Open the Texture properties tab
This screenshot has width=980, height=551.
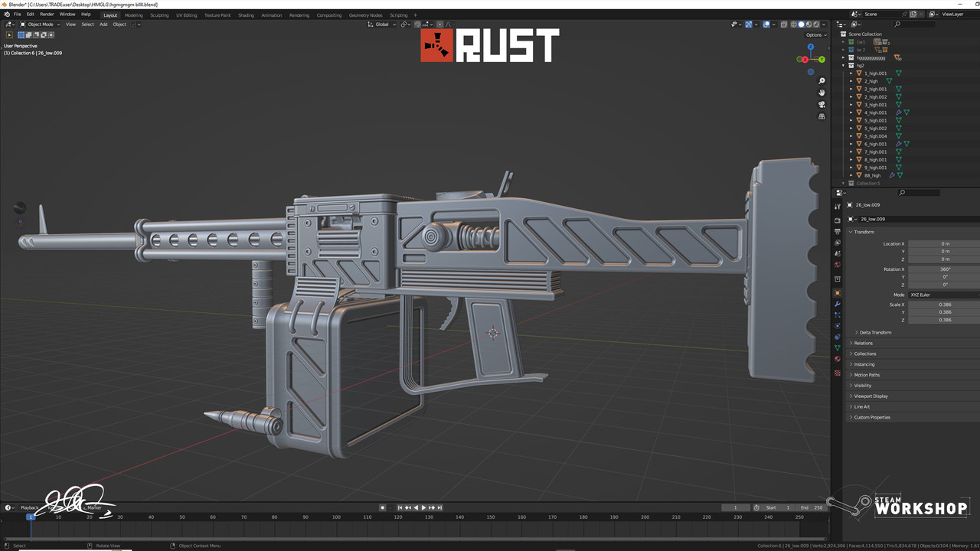tap(838, 373)
